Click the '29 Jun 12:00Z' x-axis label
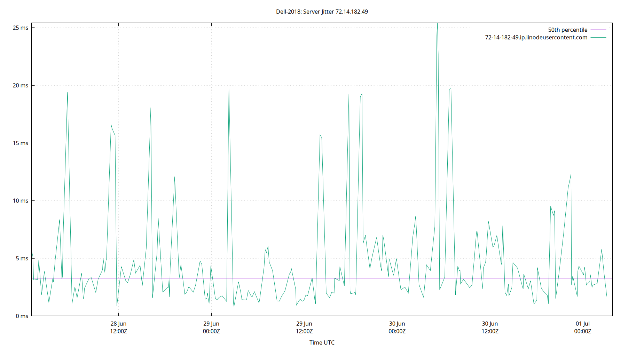 coord(304,327)
